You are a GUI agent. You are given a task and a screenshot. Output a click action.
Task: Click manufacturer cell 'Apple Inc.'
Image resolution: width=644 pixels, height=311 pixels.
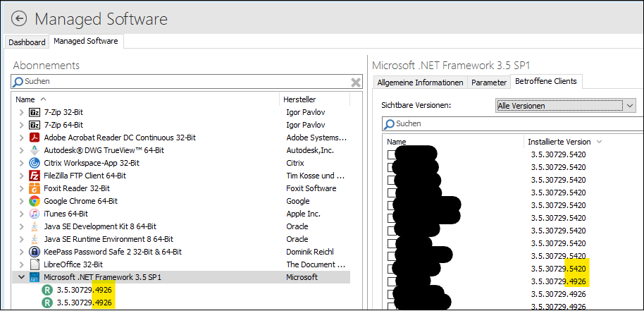pyautogui.click(x=303, y=214)
